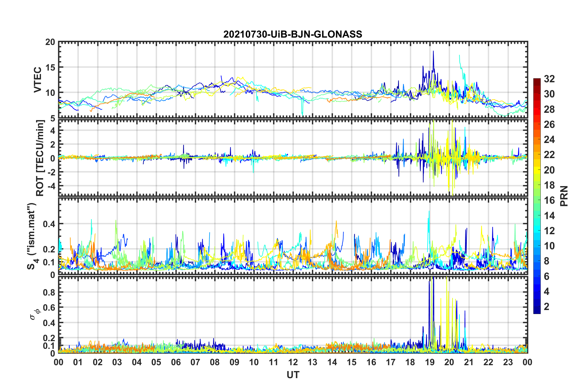This screenshot has width=586, height=392.
Task: Click UT axis tick label 21
Action: (469, 362)
